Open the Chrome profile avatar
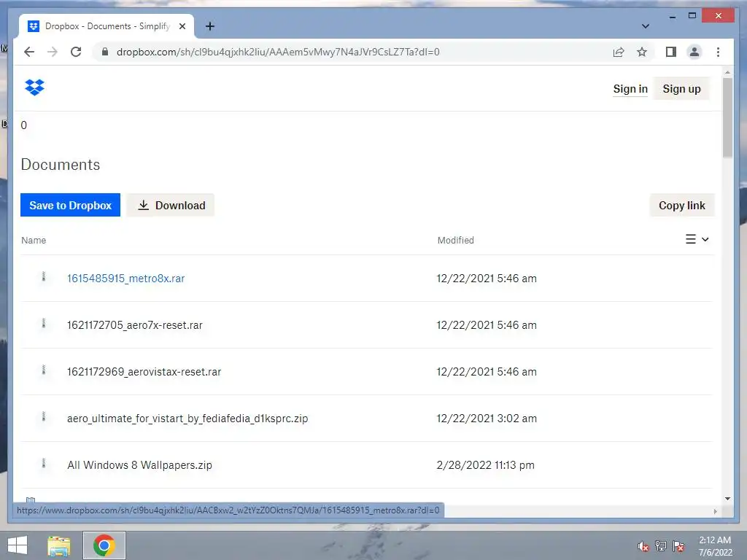The image size is (747, 560). (694, 52)
